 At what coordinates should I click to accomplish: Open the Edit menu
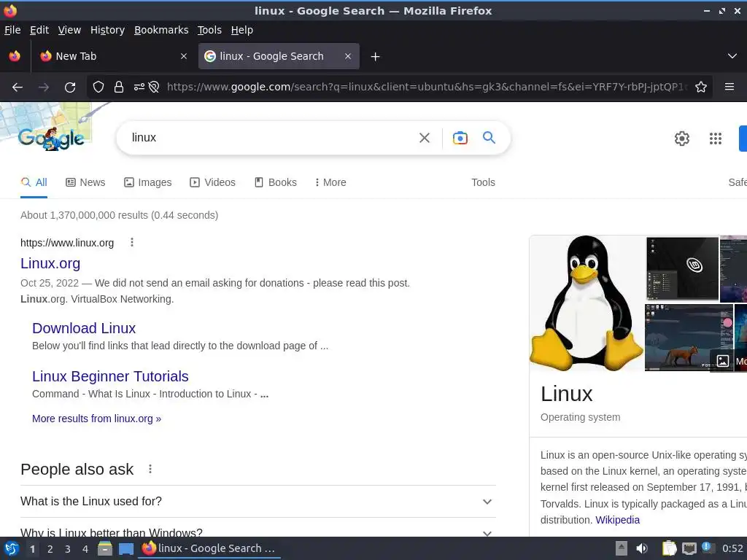(x=39, y=30)
